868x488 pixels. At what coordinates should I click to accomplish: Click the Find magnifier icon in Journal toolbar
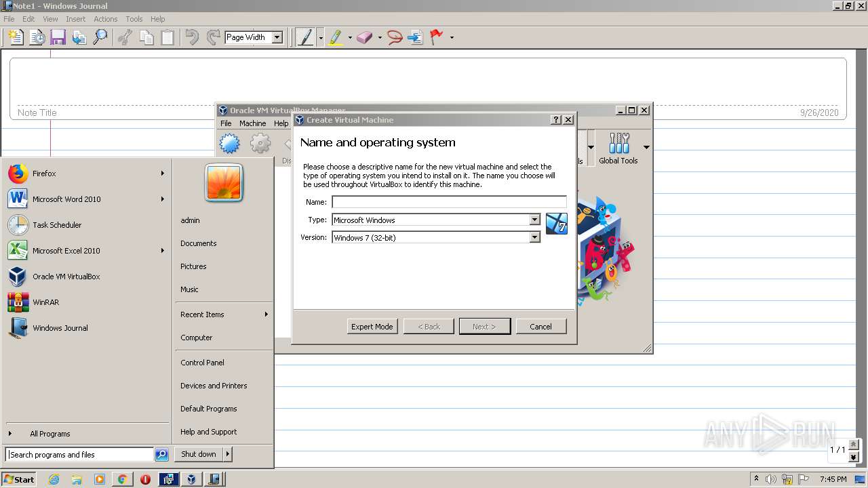point(100,37)
